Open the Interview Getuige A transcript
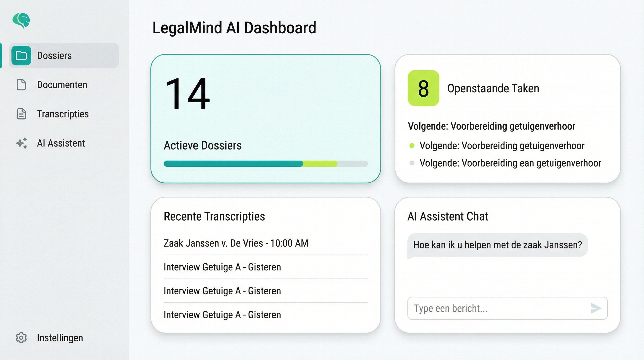 [x=222, y=267]
